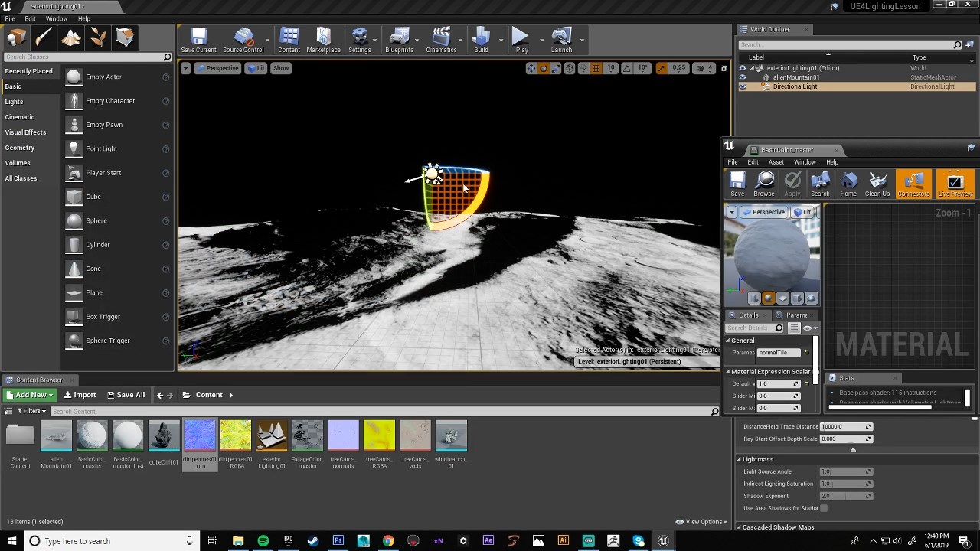Toggle Live Preview in the material editor
This screenshot has width=980, height=551.
(x=955, y=184)
